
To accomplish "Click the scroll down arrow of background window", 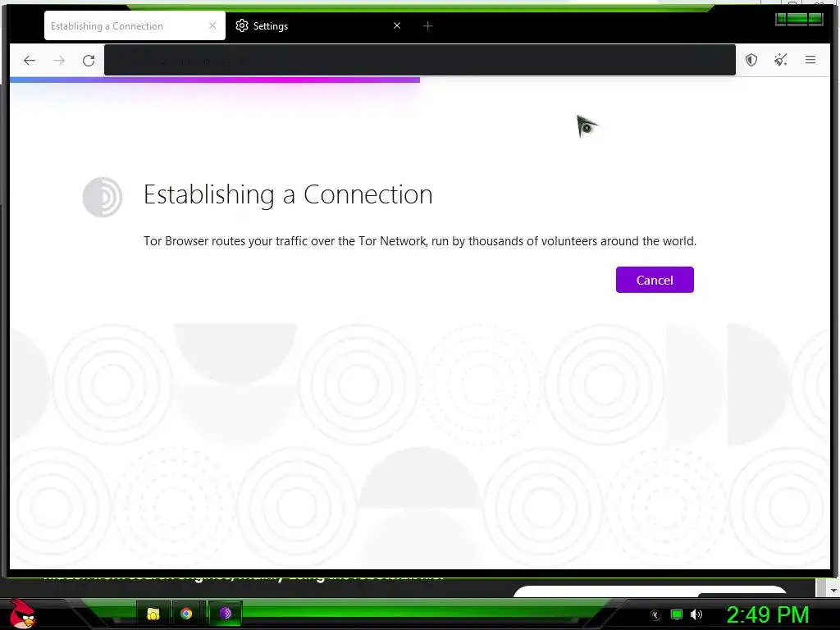I will tap(833, 591).
